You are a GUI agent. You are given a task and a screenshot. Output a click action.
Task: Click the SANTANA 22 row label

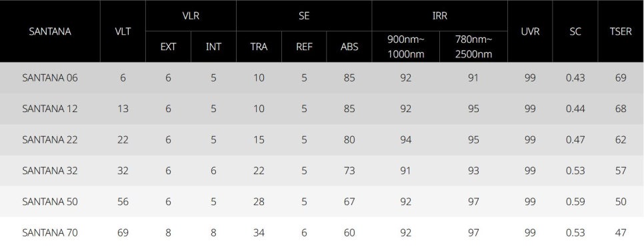50,140
